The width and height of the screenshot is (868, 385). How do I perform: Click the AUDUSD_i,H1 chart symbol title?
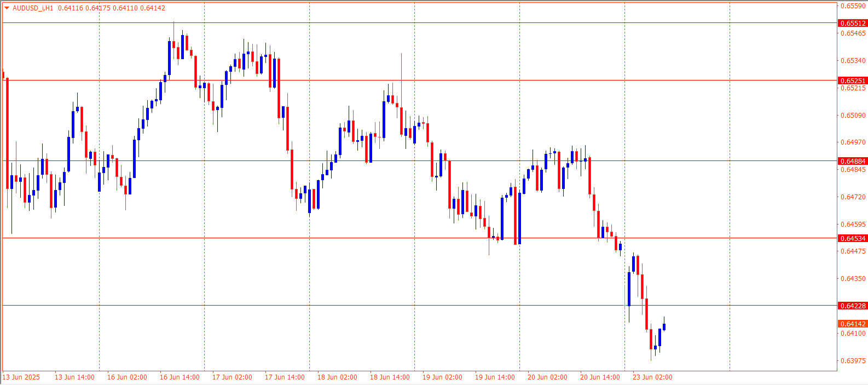pos(33,8)
